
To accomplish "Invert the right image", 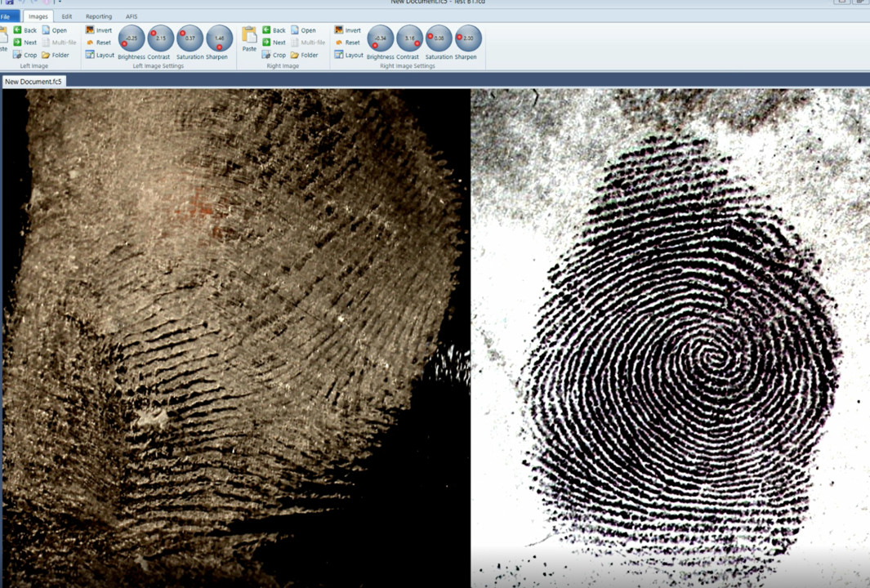I will 348,30.
